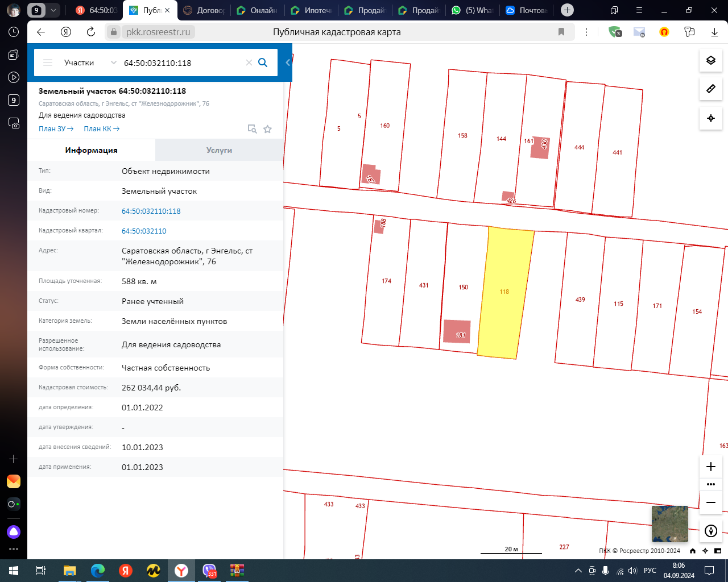Click the plus icon in browser sidebar
Image resolution: width=728 pixels, height=582 pixels.
(14, 459)
